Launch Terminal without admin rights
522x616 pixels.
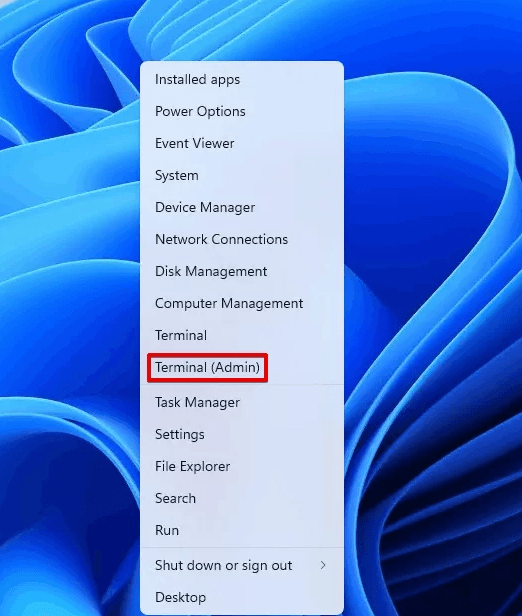coord(242,335)
